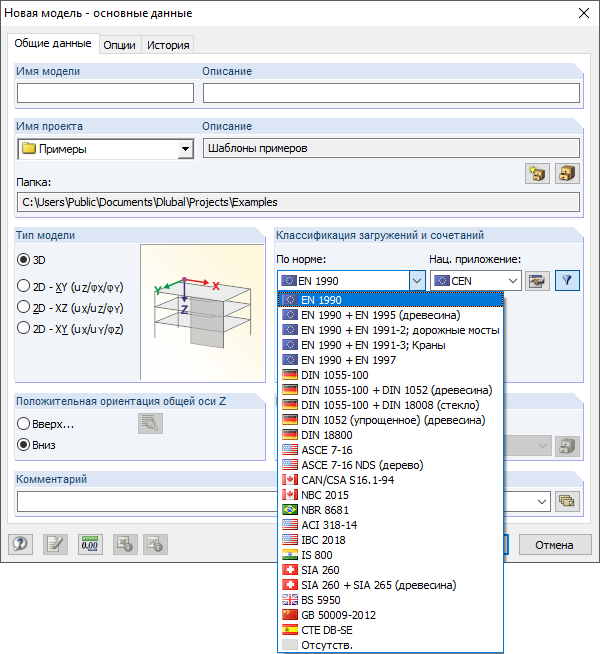
Task: Open the Опции tab
Action: [120, 45]
